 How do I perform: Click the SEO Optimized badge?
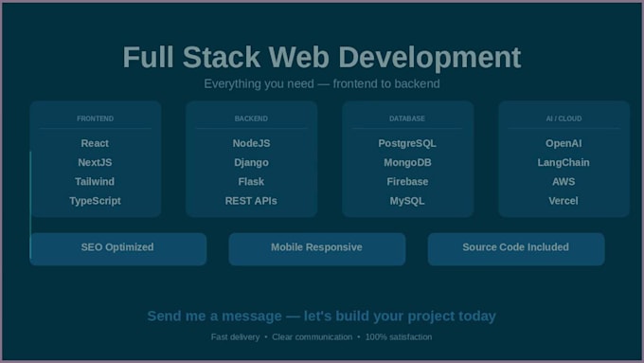[x=117, y=249]
